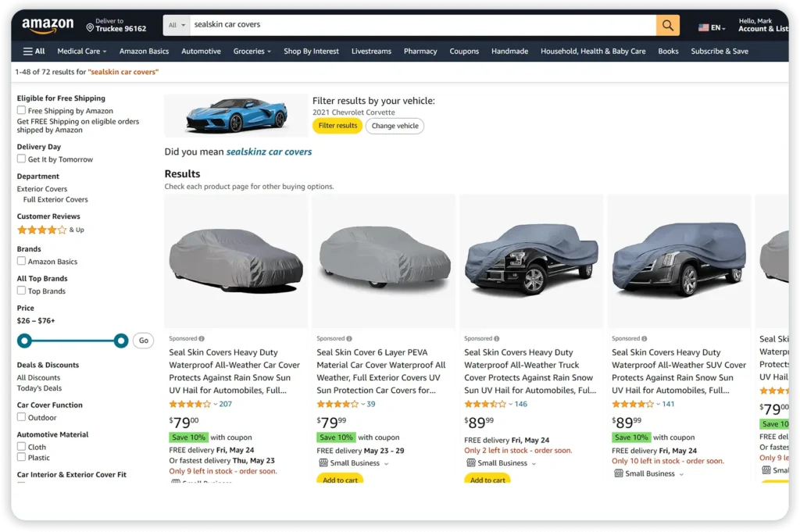800x532 pixels.
Task: Check Free Shipping by Amazon
Action: pos(21,110)
